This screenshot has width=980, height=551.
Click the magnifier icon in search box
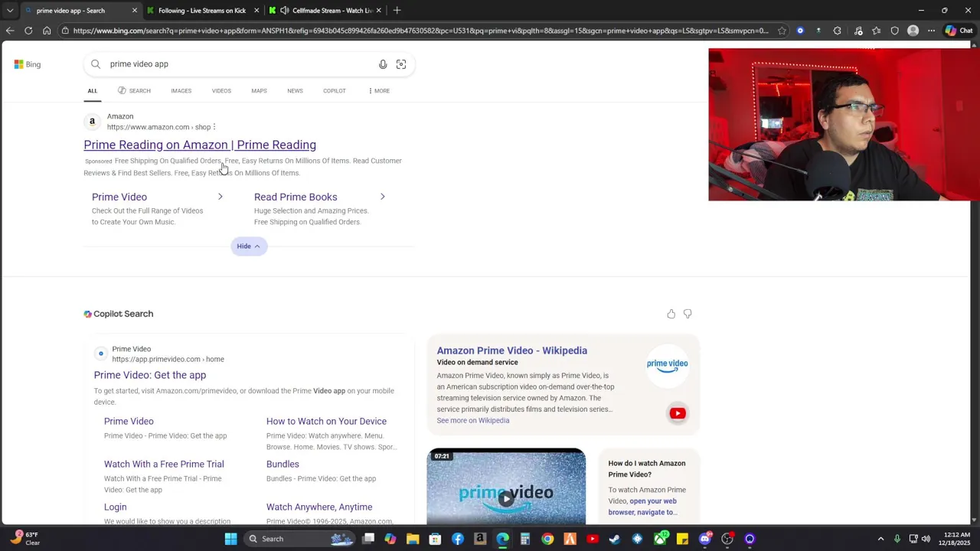pyautogui.click(x=96, y=64)
